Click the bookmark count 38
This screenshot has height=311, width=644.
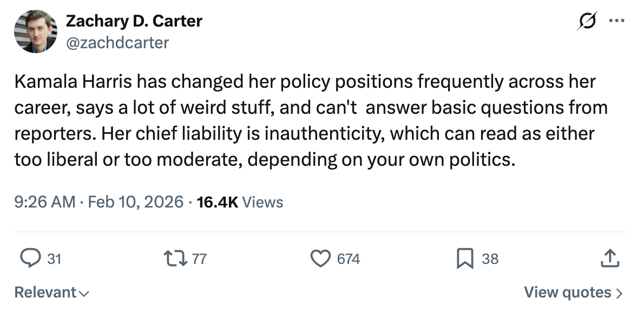[490, 259]
